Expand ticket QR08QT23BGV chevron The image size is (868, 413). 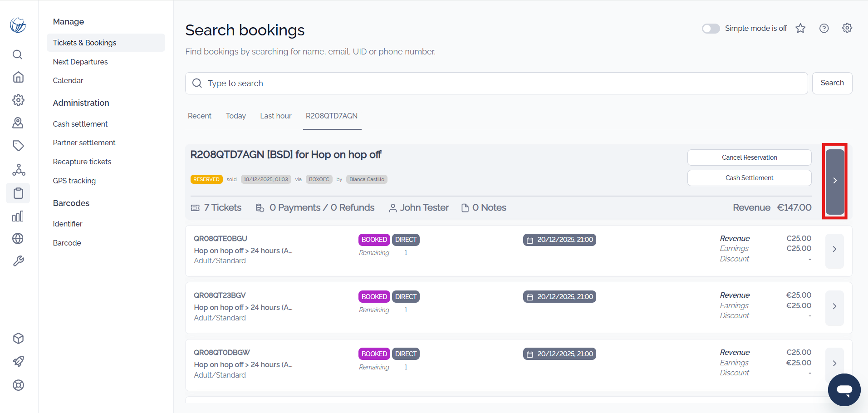(834, 306)
